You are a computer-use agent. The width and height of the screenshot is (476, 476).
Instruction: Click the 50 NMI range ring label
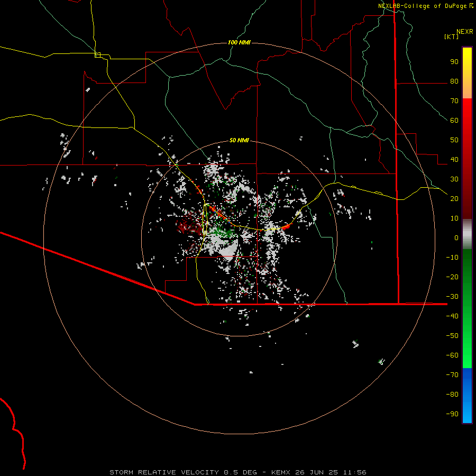tap(239, 140)
